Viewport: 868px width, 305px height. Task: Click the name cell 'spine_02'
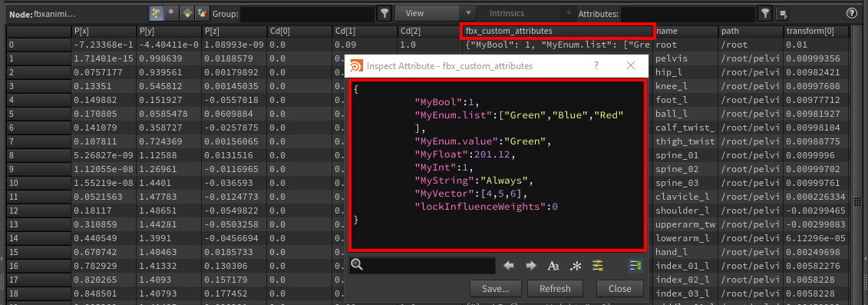point(685,168)
